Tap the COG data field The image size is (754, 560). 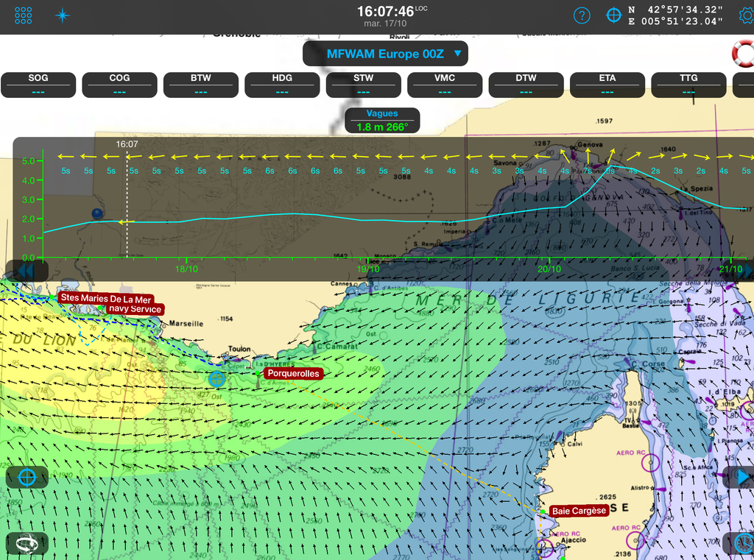click(x=119, y=85)
